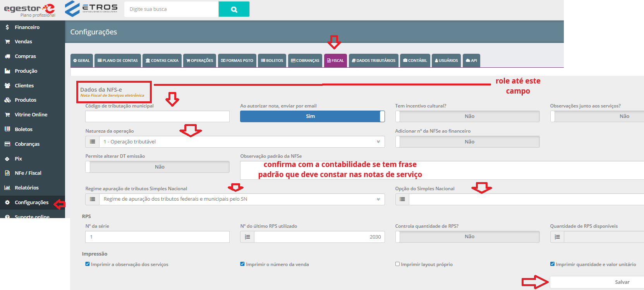644x290 pixels.
Task: Toggle enviar por email switch (Sim)
Action: pos(312,116)
